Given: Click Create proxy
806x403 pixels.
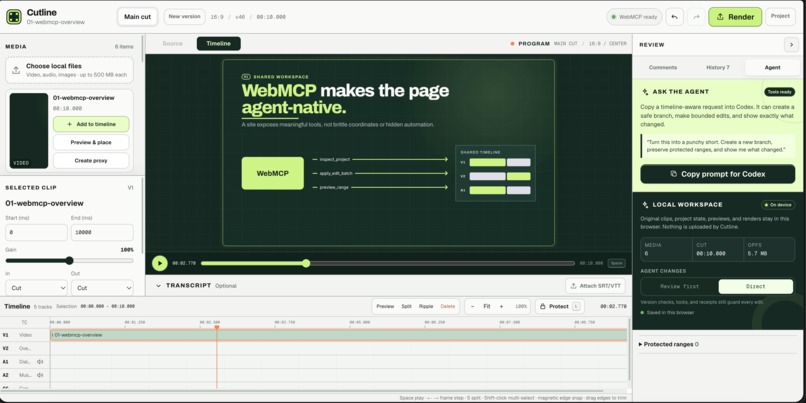Looking at the screenshot, I should [91, 160].
